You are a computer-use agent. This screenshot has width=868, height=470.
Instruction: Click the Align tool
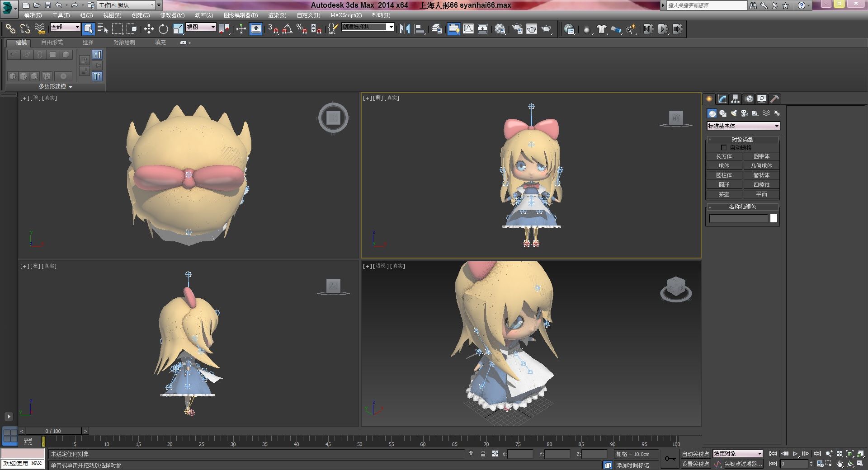point(420,29)
